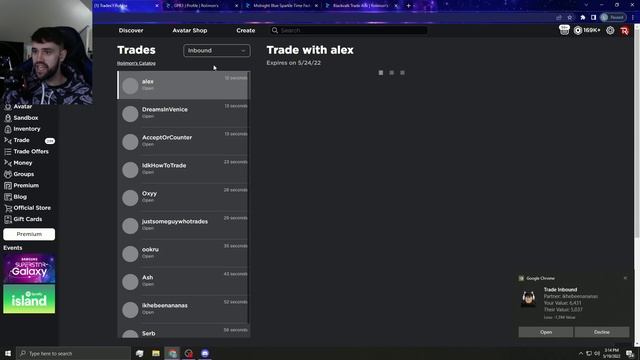Image resolution: width=640 pixels, height=360 pixels.
Task: Open the Gift Cards sidebar icon
Action: pyautogui.click(x=8, y=219)
